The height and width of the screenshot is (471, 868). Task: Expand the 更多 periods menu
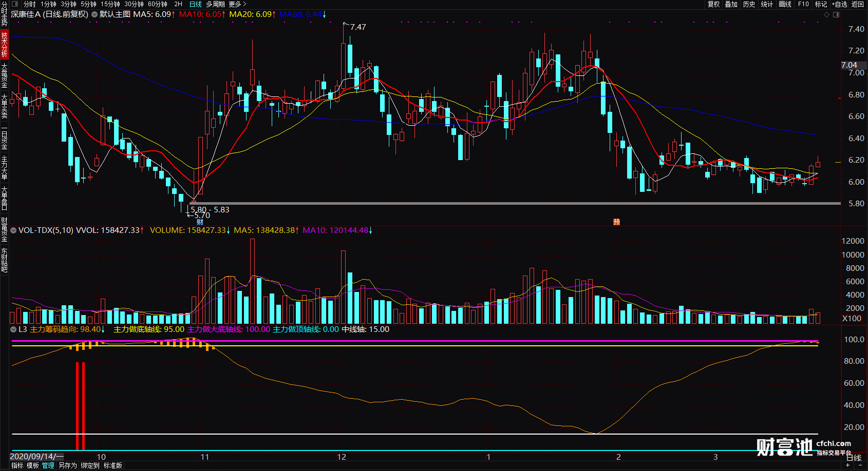coord(237,4)
